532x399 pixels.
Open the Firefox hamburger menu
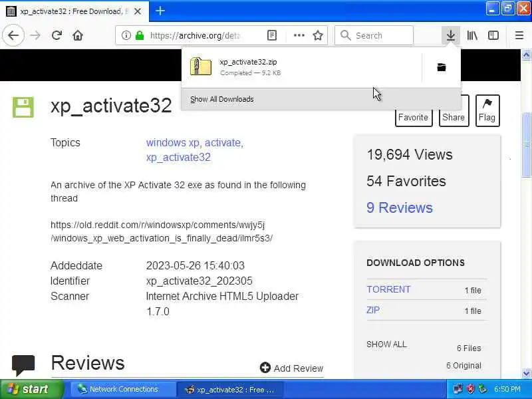519,35
